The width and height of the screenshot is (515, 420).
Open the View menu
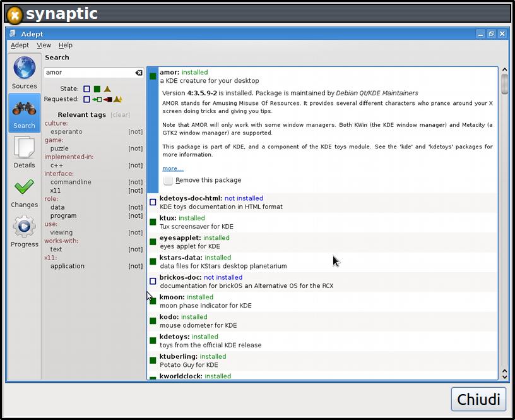point(44,45)
